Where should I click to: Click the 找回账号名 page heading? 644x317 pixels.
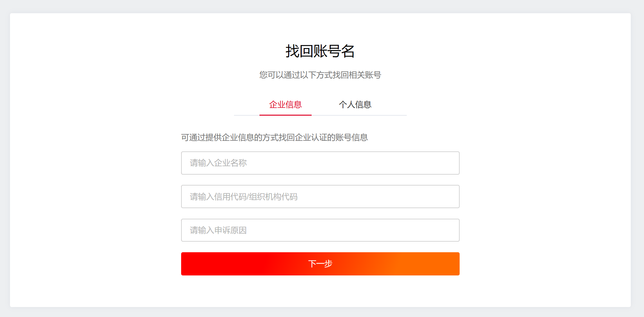coord(320,51)
